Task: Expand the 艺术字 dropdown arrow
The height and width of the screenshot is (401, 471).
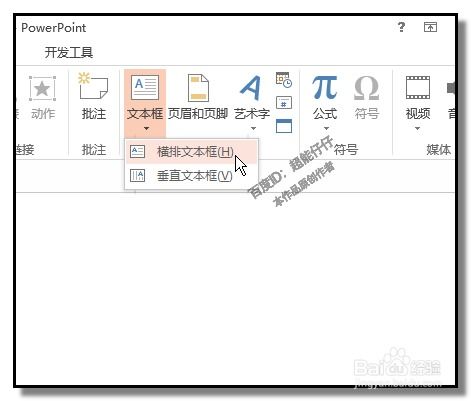Action: point(253,128)
